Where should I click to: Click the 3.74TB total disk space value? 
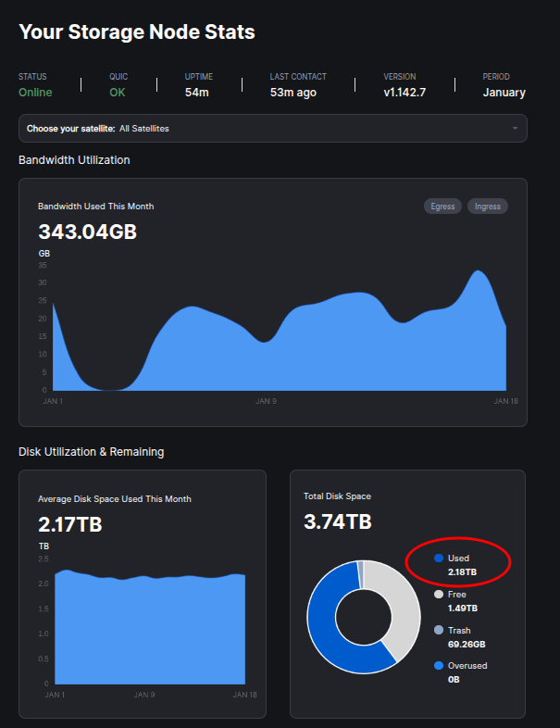pyautogui.click(x=337, y=522)
